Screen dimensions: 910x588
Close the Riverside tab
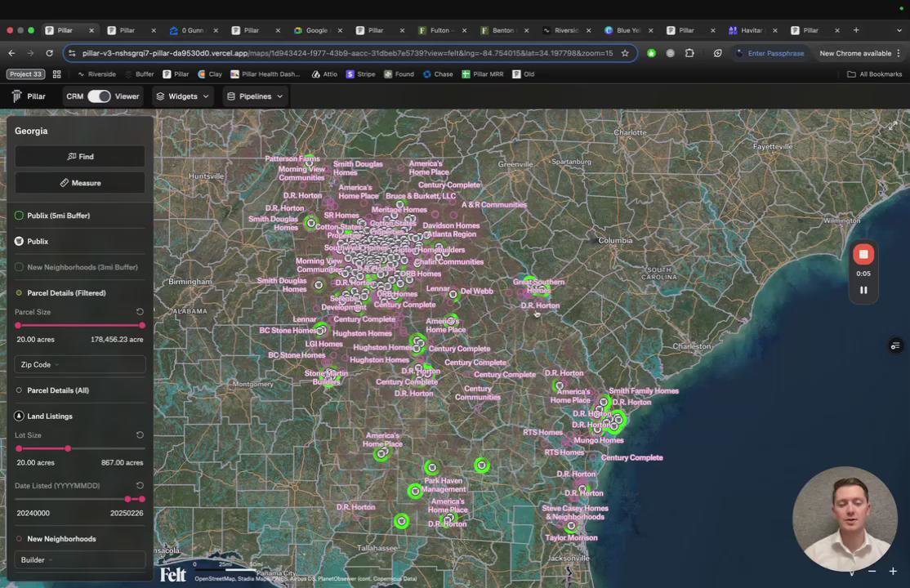click(x=588, y=30)
